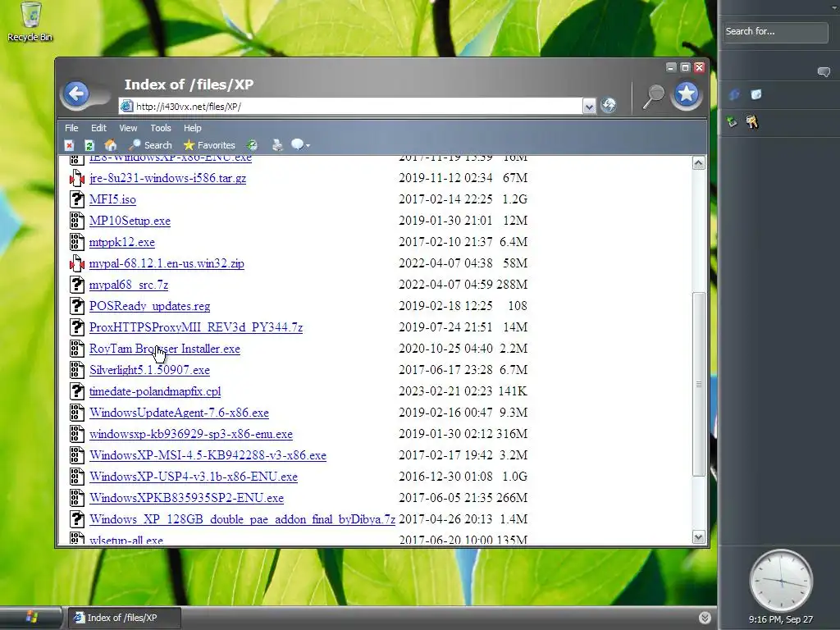840x630 pixels.
Task: Open the File menu
Action: tap(71, 128)
